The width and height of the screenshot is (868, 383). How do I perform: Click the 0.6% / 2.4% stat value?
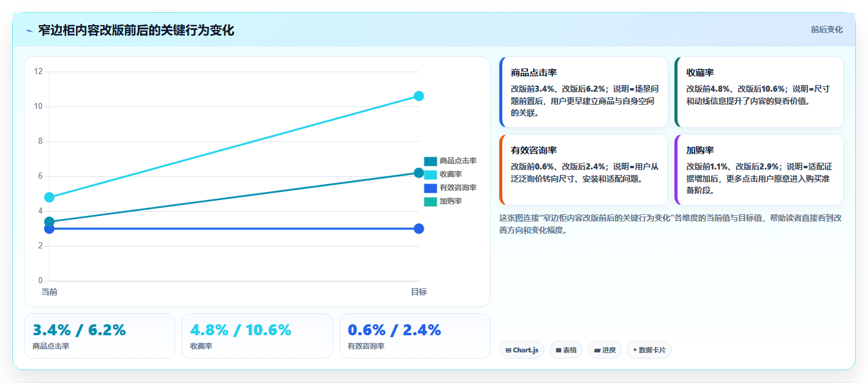(394, 330)
